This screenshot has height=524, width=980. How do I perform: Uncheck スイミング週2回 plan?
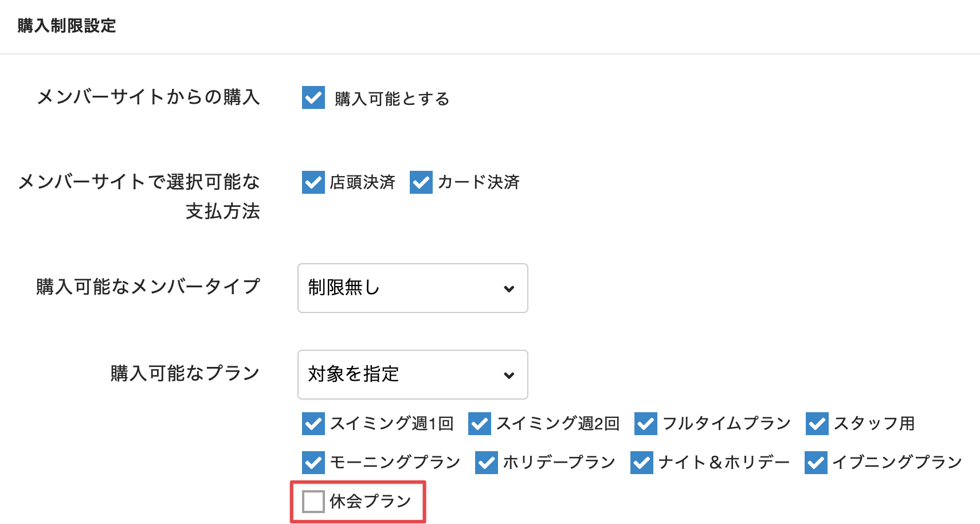coord(479,424)
